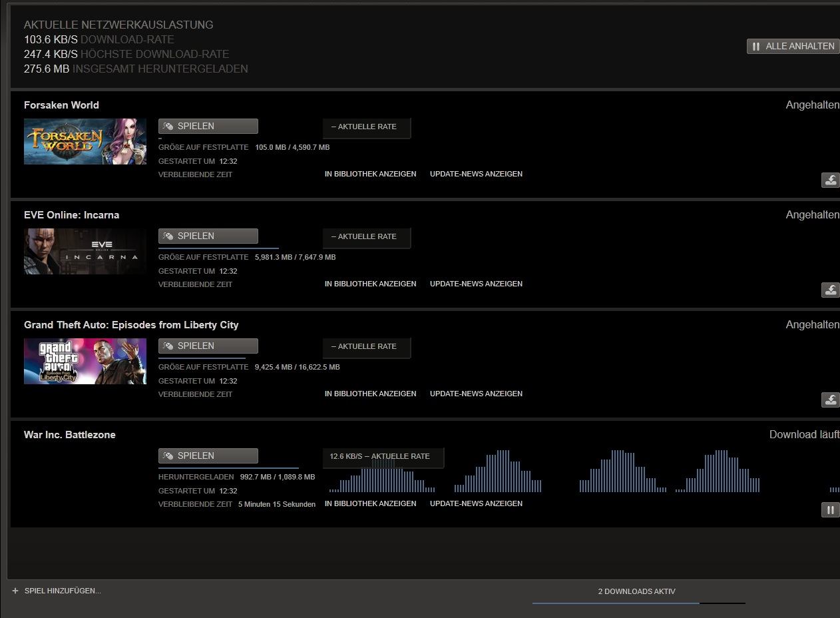
Task: Show Grand Theft Auto in library
Action: pos(370,394)
